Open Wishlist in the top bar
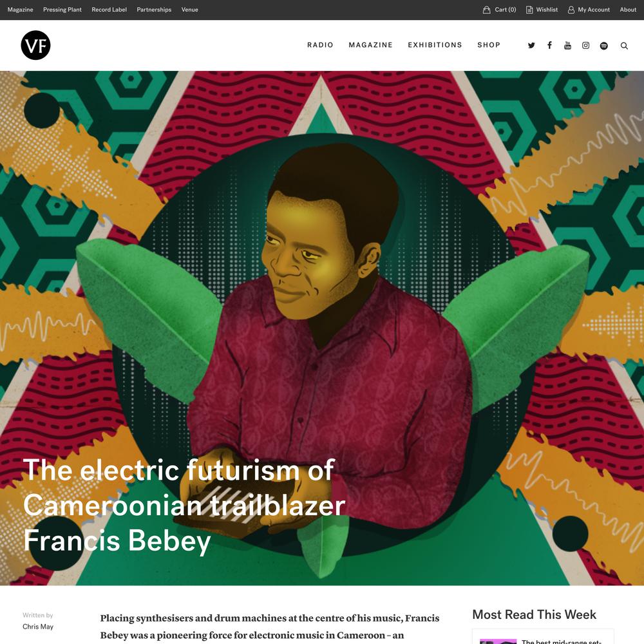The height and width of the screenshot is (644, 644). [x=542, y=10]
